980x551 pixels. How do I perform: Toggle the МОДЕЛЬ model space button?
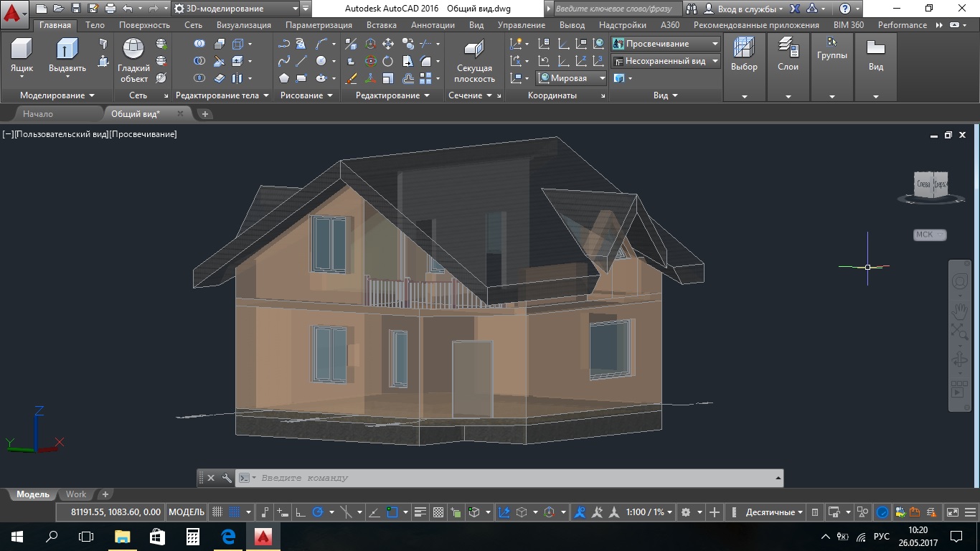(187, 512)
